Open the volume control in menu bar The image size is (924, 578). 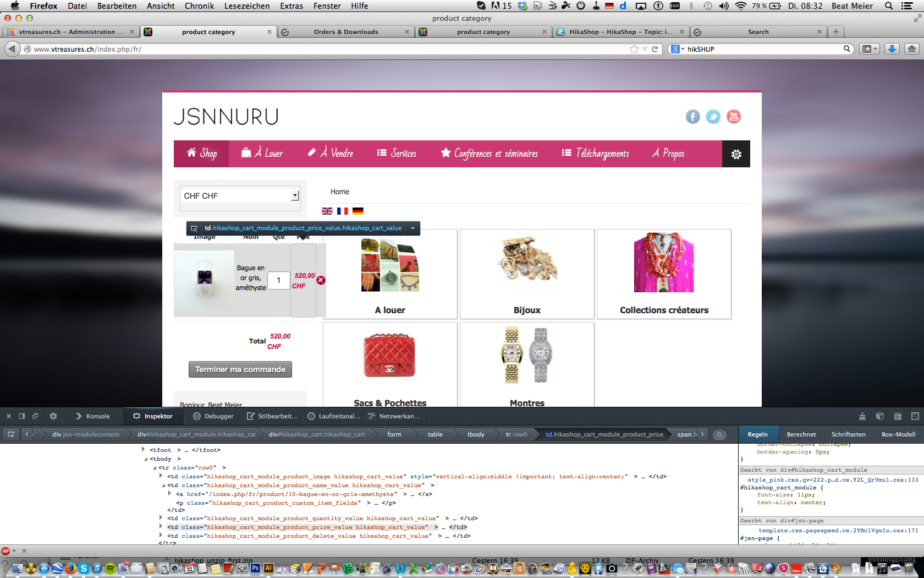point(723,6)
